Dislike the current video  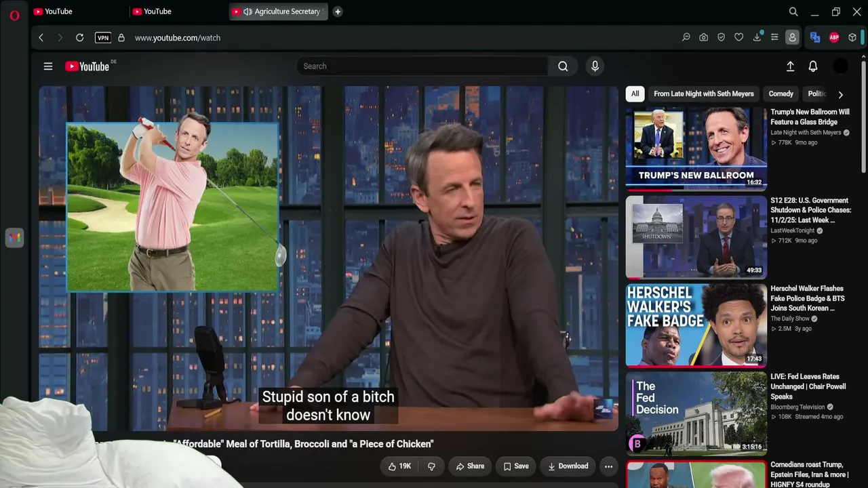point(431,466)
